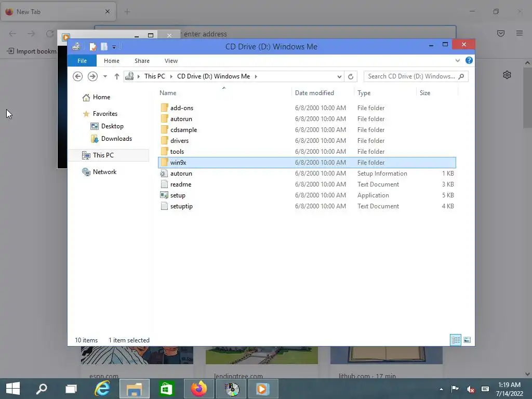Select the autorun Setup Information file

181,174
